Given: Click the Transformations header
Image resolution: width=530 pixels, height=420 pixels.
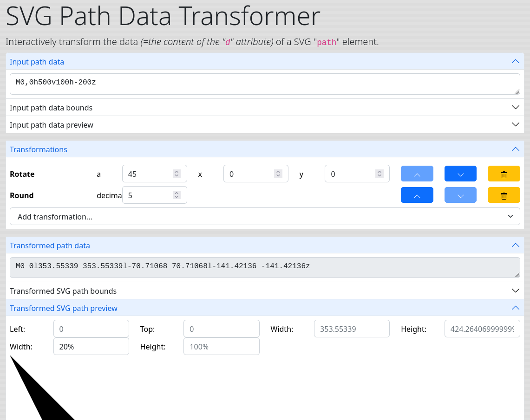Looking at the screenshot, I should [x=265, y=149].
